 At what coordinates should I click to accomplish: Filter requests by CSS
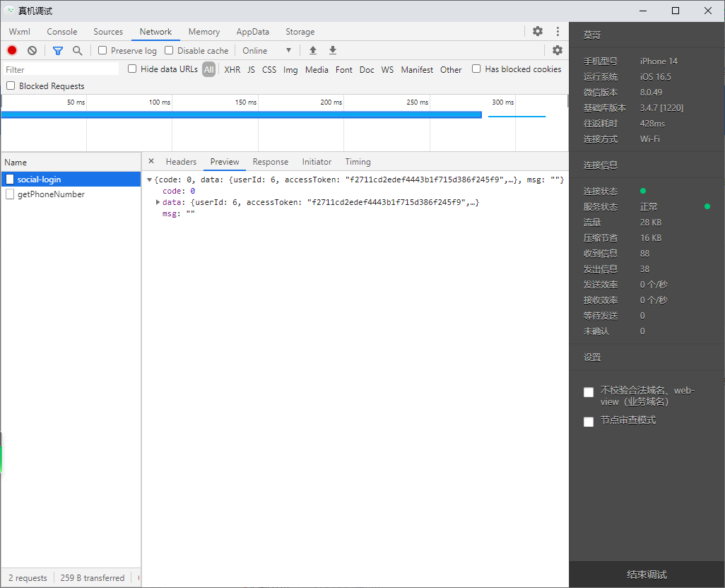pos(269,69)
